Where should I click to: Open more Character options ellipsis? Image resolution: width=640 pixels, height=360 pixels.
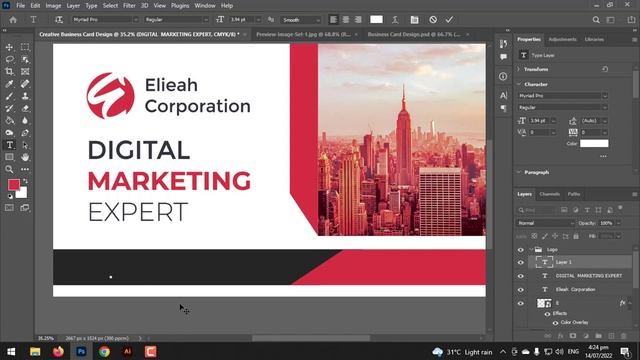(x=603, y=156)
